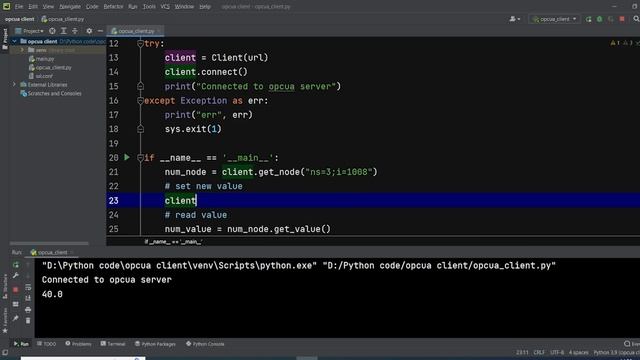640x360 pixels.
Task: Open Project panel settings gear
Action: pos(89,31)
